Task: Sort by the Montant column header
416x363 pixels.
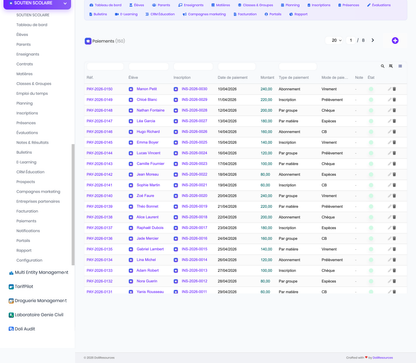Action: pyautogui.click(x=267, y=77)
